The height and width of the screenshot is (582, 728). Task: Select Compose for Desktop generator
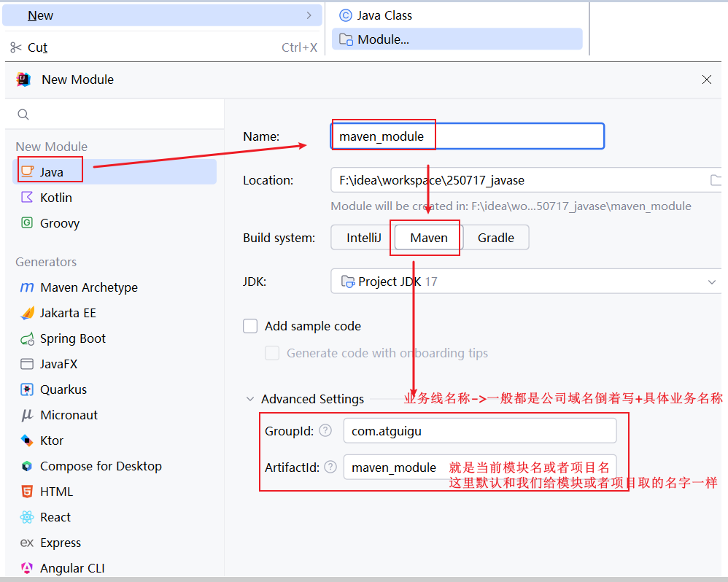[x=115, y=466]
